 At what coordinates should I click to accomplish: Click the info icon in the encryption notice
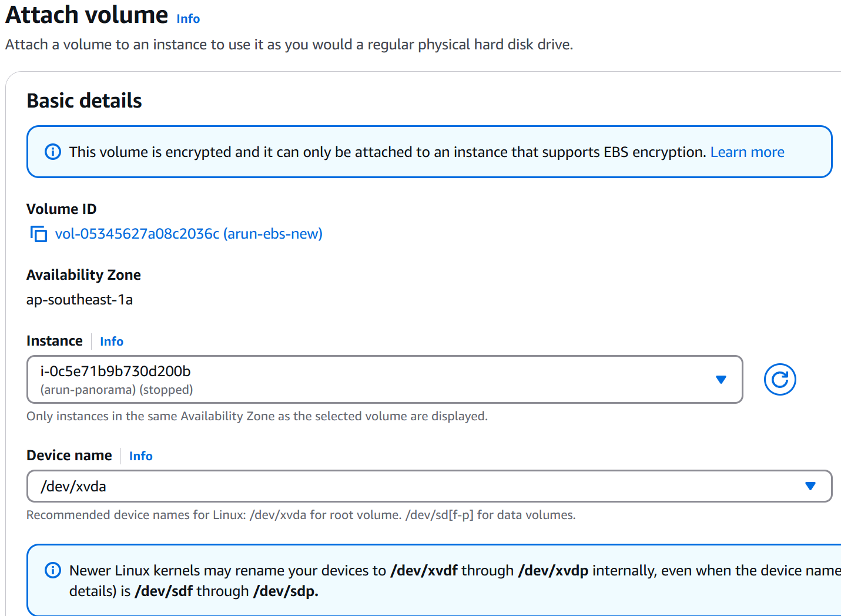coord(53,152)
